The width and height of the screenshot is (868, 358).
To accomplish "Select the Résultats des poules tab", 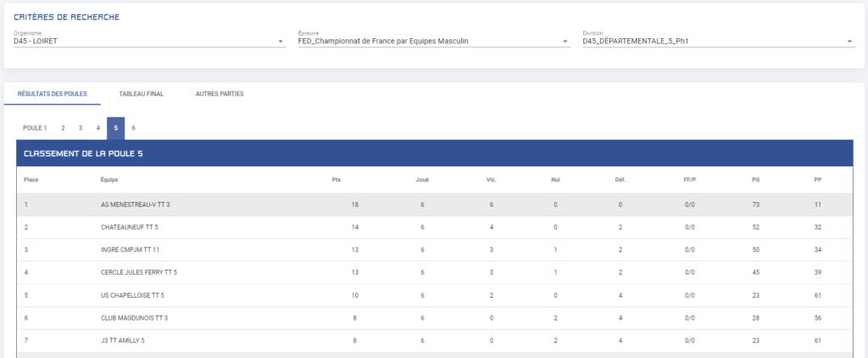I will (52, 93).
